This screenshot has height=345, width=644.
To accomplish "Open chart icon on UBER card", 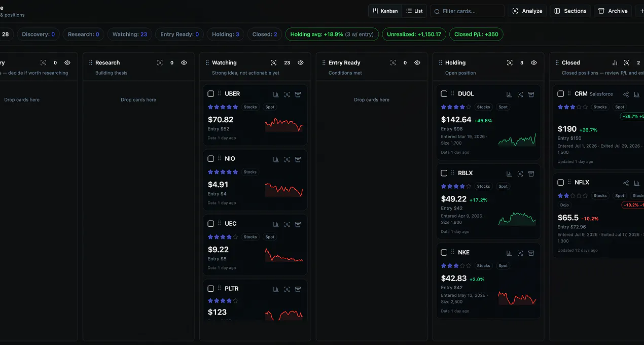I will tap(276, 94).
